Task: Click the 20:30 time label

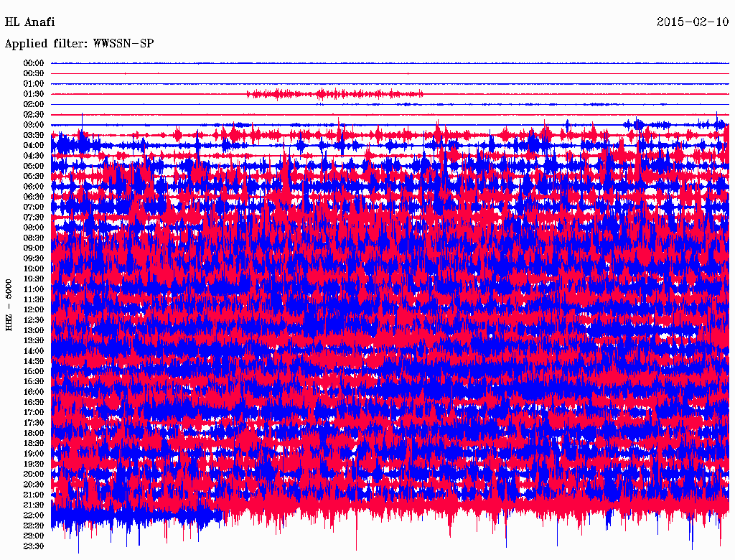Action: tap(33, 485)
